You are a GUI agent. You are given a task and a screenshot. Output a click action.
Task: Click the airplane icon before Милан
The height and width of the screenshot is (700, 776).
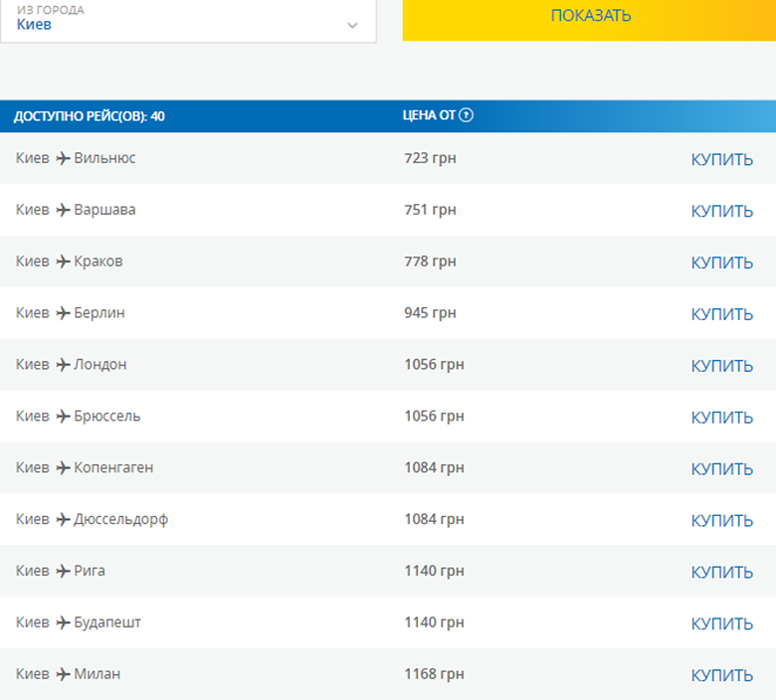pyautogui.click(x=63, y=674)
